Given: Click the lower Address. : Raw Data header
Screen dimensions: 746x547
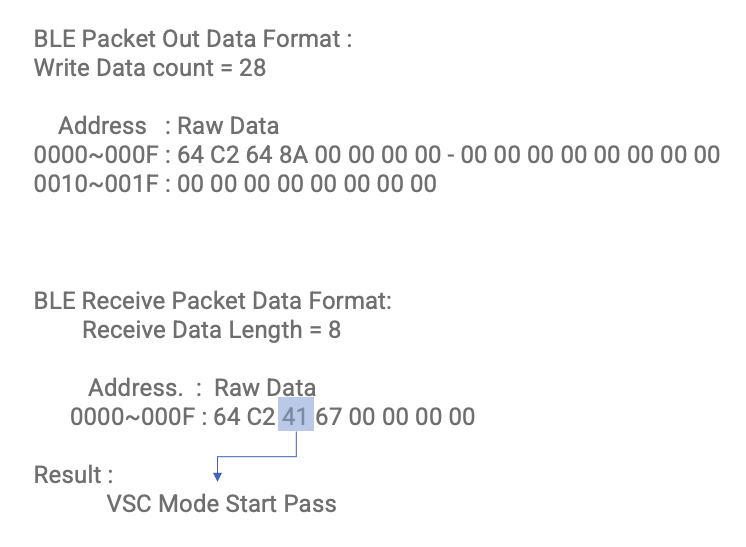Looking at the screenshot, I should 202,388.
